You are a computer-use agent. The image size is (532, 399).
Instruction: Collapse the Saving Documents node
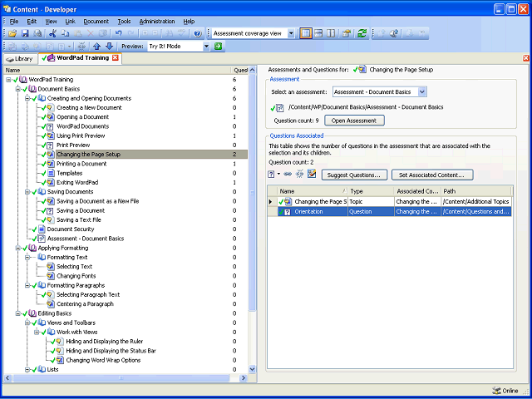click(27, 192)
